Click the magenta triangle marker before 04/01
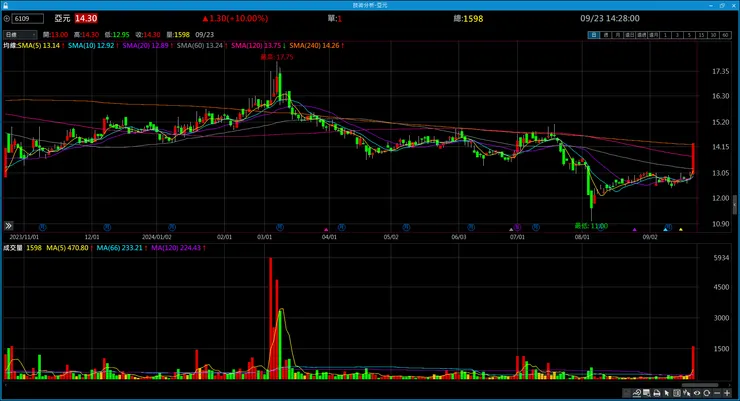The height and width of the screenshot is (401, 740). [x=326, y=230]
